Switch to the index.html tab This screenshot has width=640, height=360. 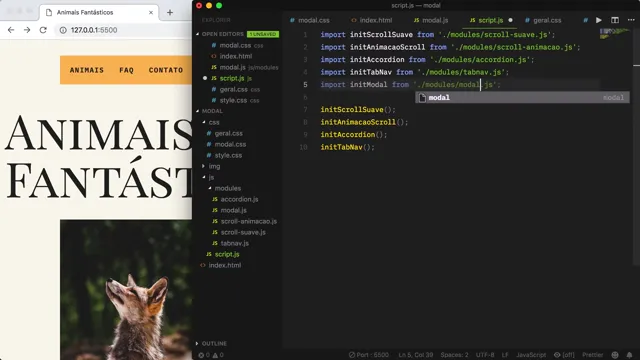pos(372,20)
